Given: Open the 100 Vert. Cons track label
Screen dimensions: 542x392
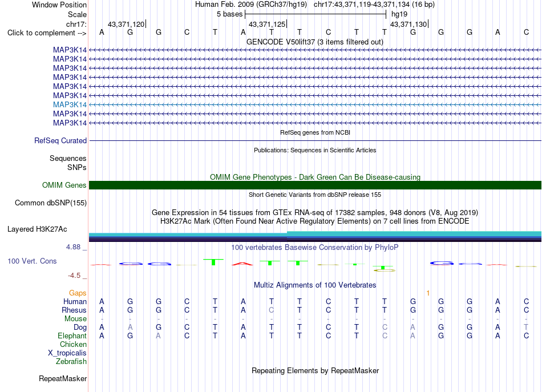Looking at the screenshot, I should [32, 261].
